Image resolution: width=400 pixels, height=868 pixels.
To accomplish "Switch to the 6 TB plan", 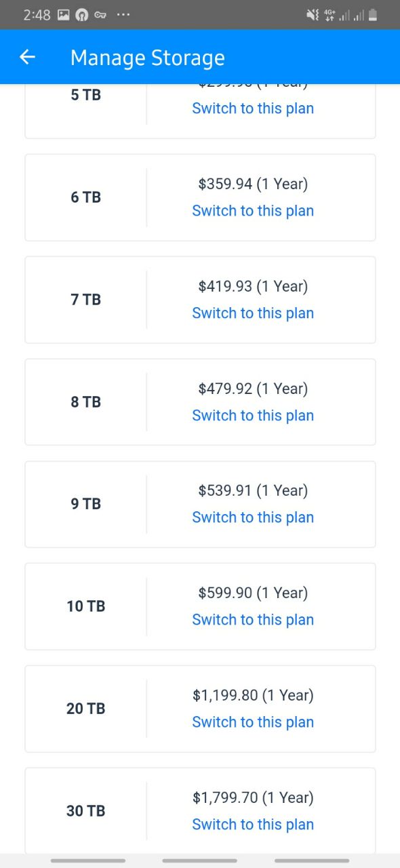I will pyautogui.click(x=253, y=211).
